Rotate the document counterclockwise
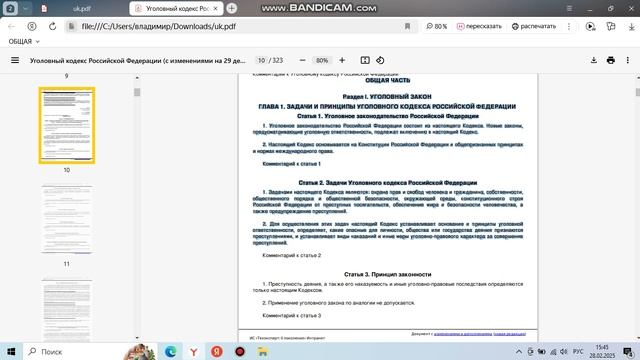Viewport: 640px width, 360px height. pos(380,60)
